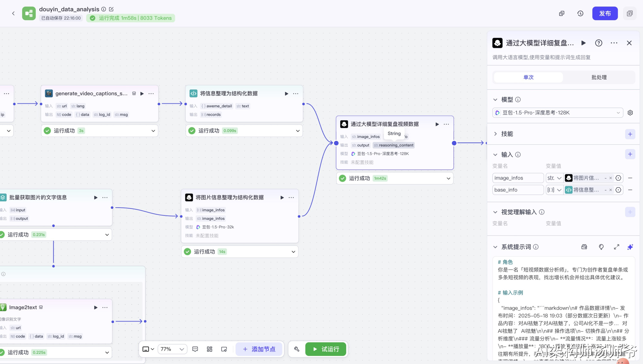Click the comment icon in bottom toolbar
Viewport: 643px width, 364px height.
coord(195,349)
